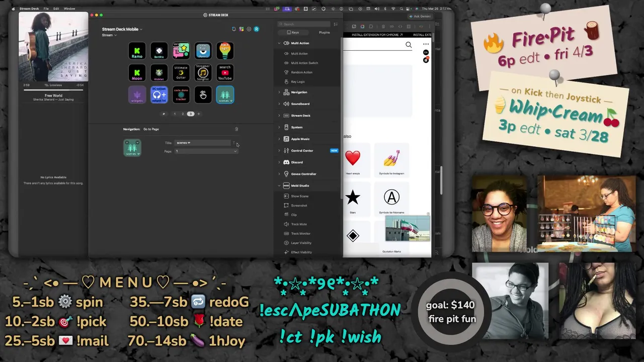
Task: Select the code done tracker key
Action: pos(181,95)
